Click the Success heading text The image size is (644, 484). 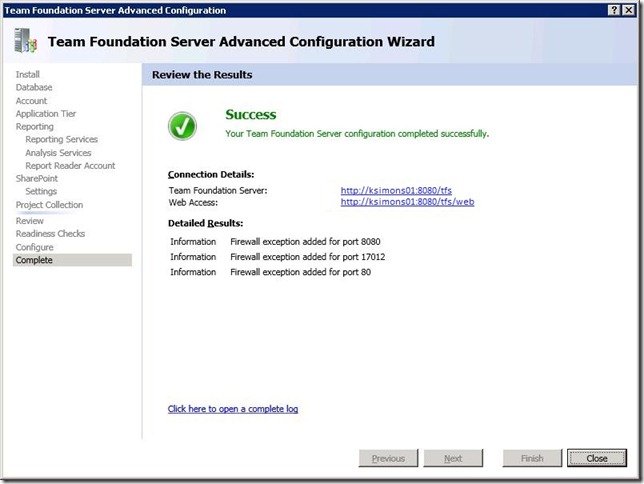coord(251,115)
